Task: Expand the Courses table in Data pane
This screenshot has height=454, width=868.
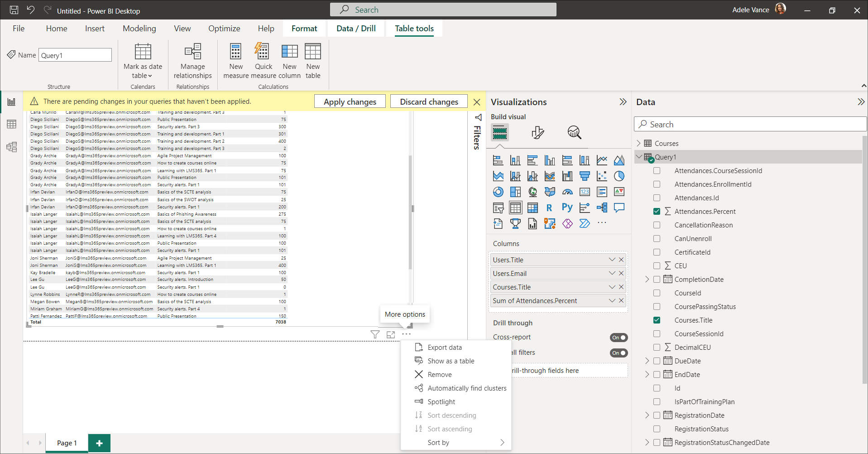Action: pyautogui.click(x=639, y=143)
